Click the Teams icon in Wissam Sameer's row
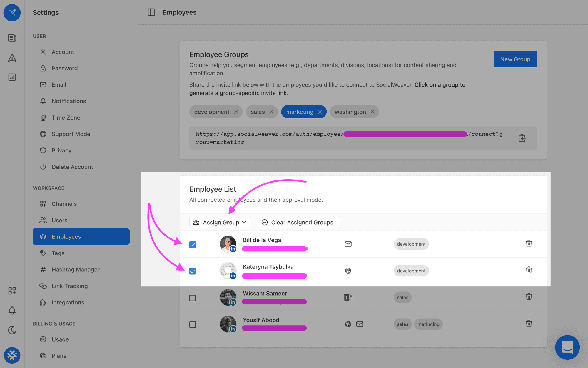This screenshot has height=368, width=588. coord(348,297)
